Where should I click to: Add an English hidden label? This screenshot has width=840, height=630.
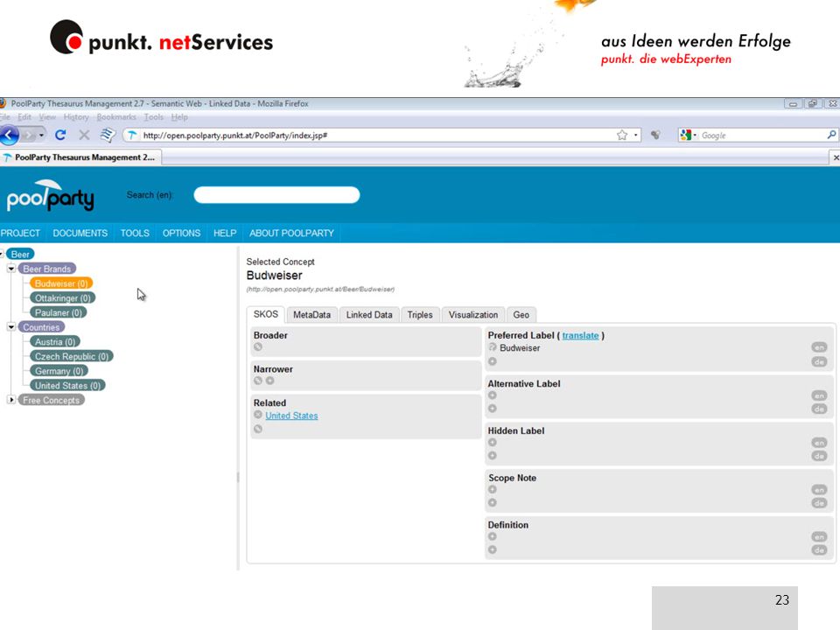[x=493, y=443]
